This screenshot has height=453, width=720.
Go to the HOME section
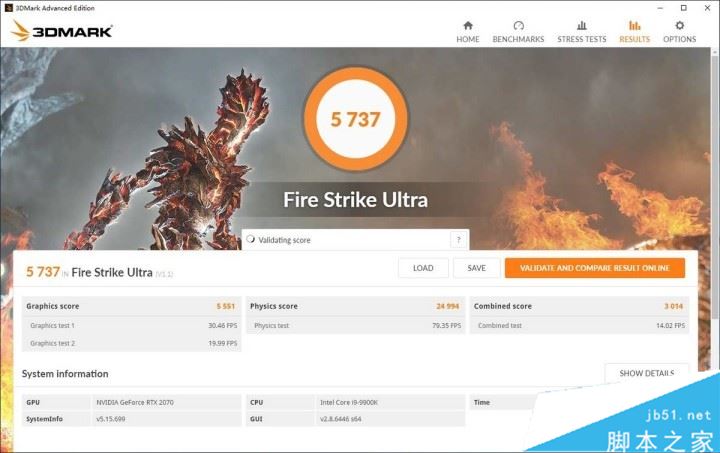[x=468, y=31]
